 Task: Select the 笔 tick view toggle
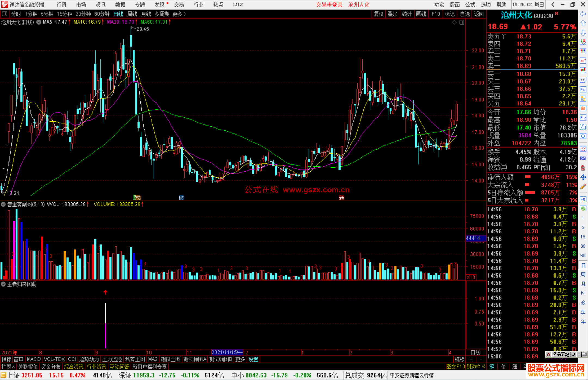coord(492,367)
